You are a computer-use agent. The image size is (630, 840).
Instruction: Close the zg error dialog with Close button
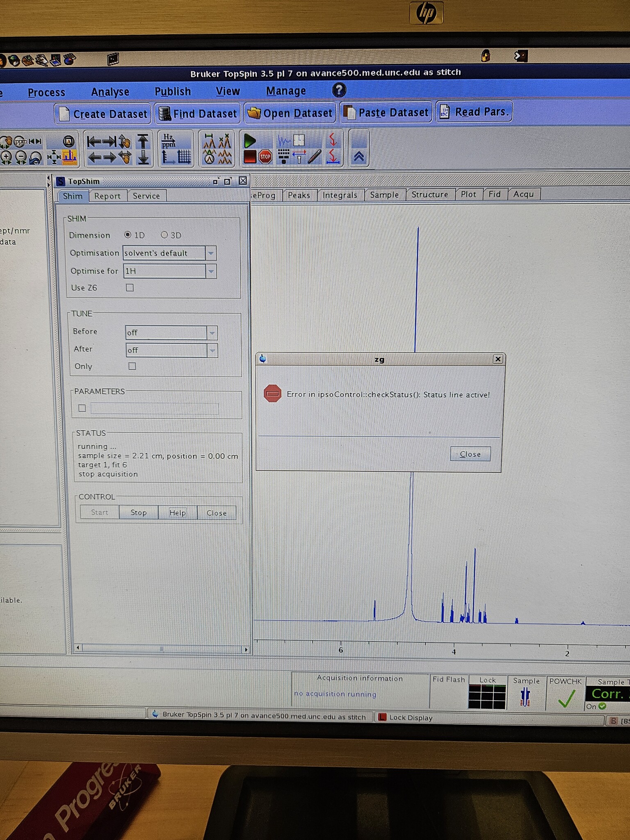[x=470, y=454]
